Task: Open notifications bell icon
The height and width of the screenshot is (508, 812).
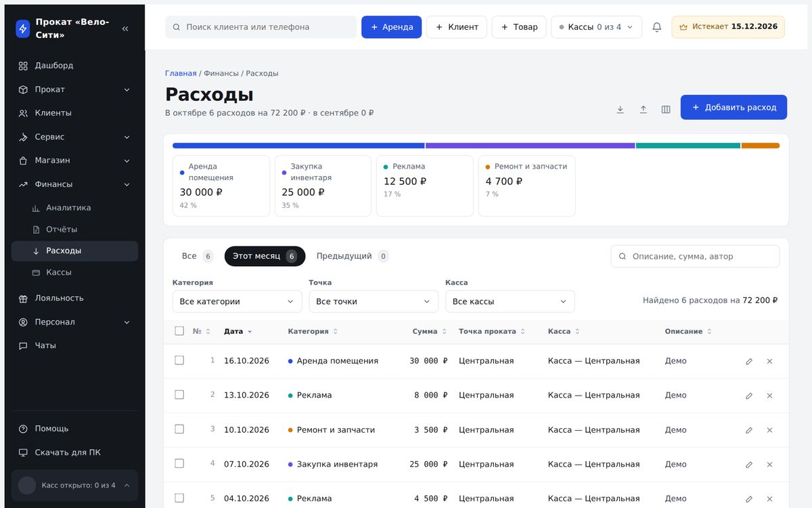Action: pyautogui.click(x=656, y=27)
